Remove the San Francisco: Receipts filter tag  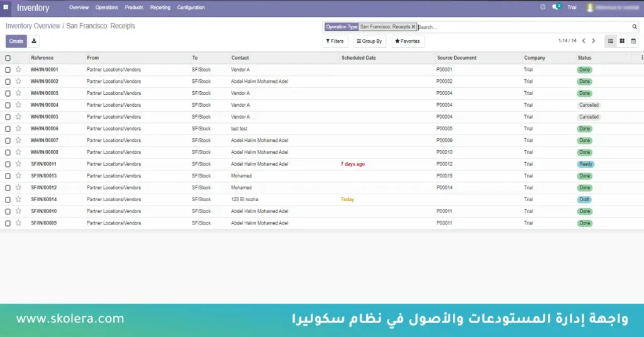pyautogui.click(x=413, y=26)
